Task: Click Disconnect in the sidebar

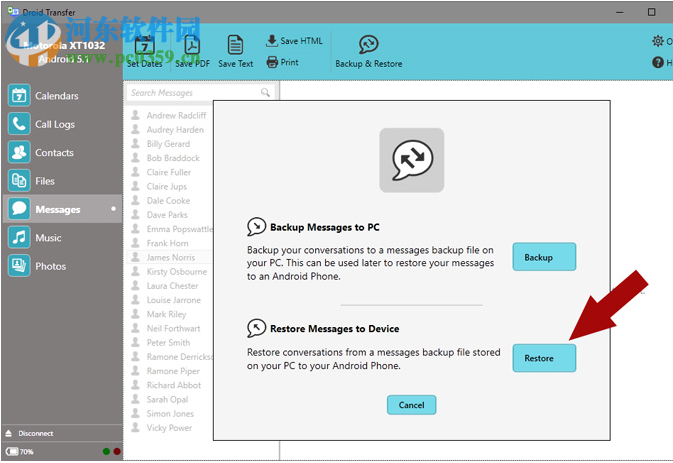Action: tap(36, 433)
